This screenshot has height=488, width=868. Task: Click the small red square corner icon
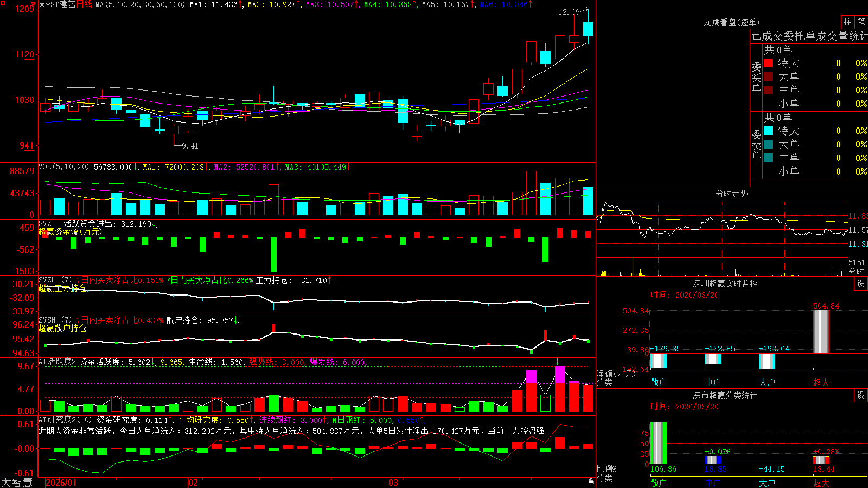pos(2,2)
